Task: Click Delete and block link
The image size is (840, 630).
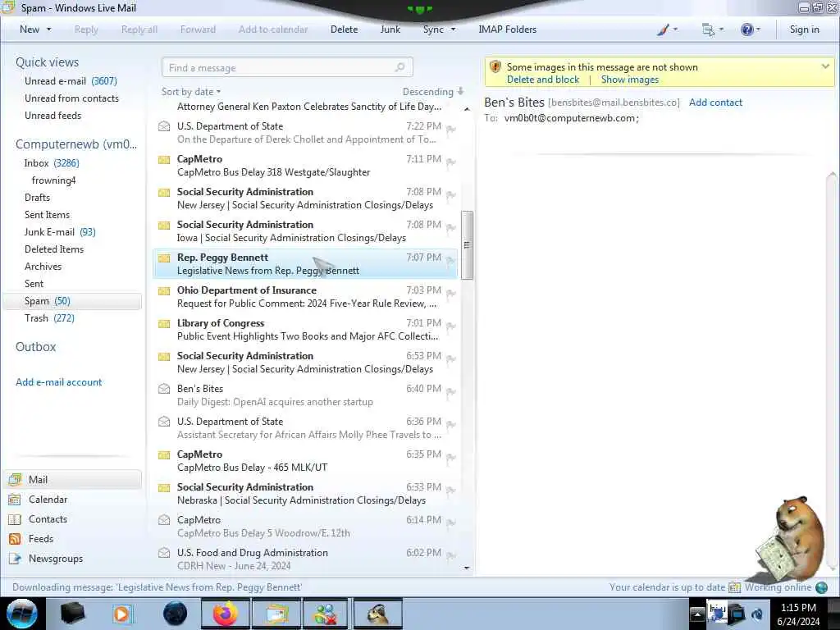Action: 543,80
